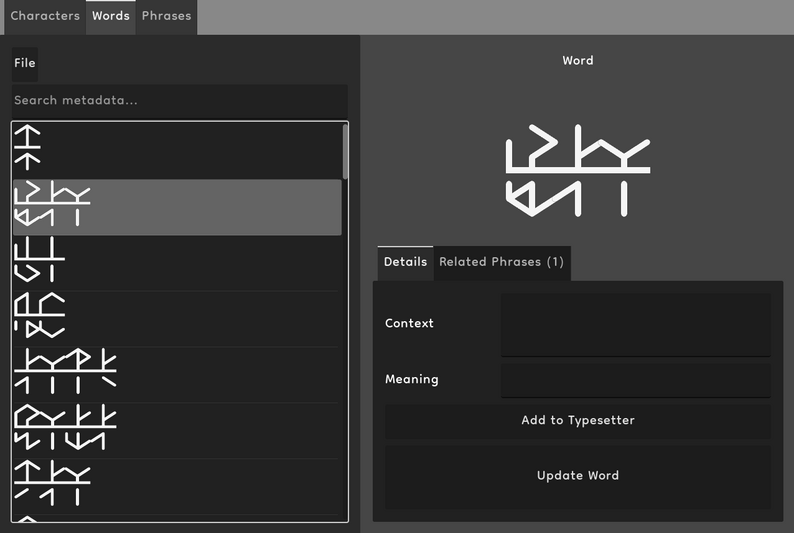
Task: Open the Related Phrases (1) tab
Action: pyautogui.click(x=502, y=262)
